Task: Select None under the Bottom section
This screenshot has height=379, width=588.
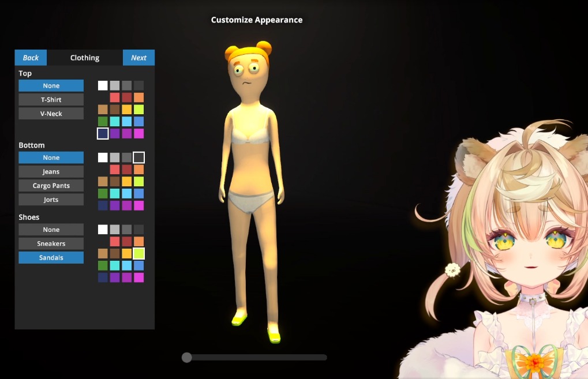Action: [x=51, y=157]
